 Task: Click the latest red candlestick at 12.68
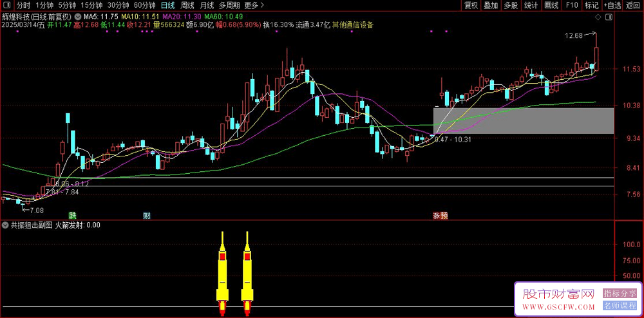[596, 53]
